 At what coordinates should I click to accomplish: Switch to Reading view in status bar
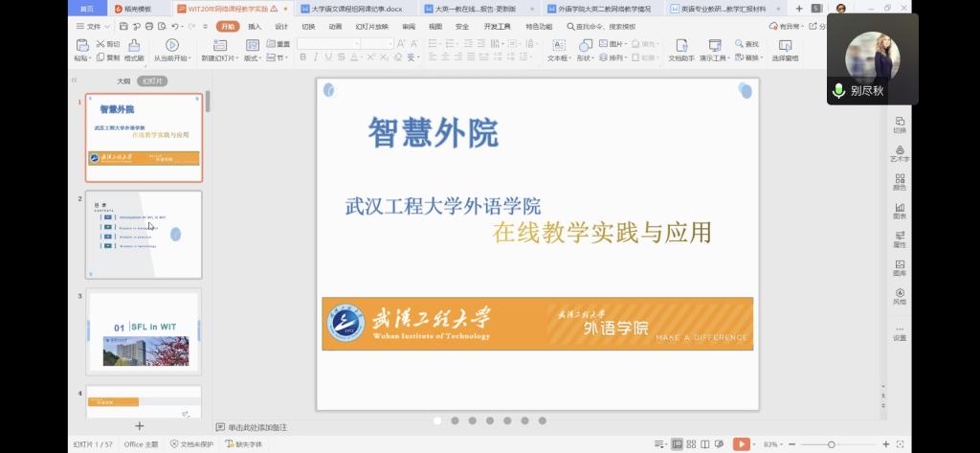(705, 444)
